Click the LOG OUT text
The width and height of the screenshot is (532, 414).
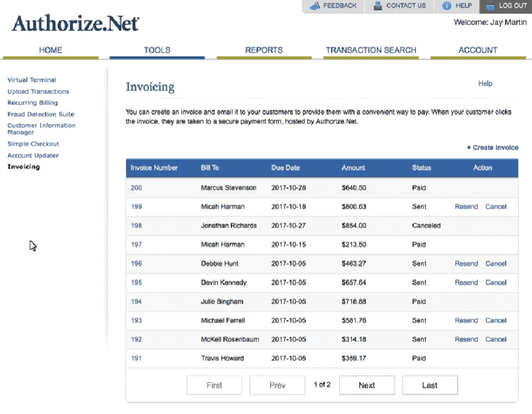pos(513,6)
